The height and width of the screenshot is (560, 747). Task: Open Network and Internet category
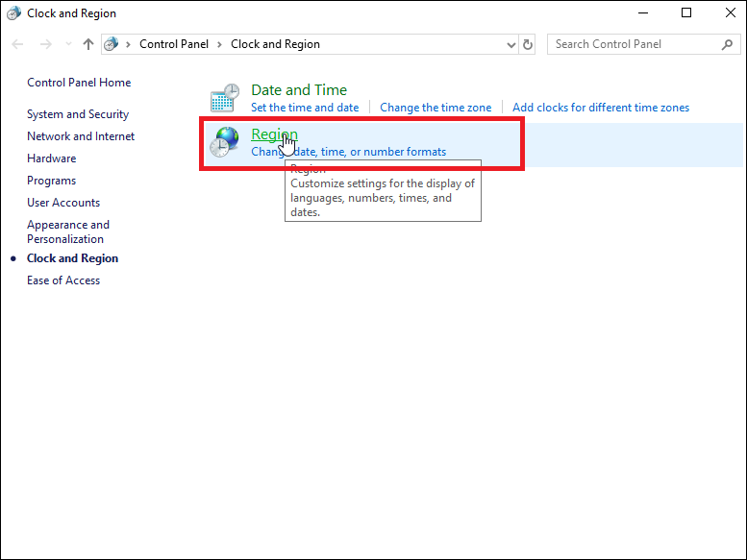click(x=81, y=136)
